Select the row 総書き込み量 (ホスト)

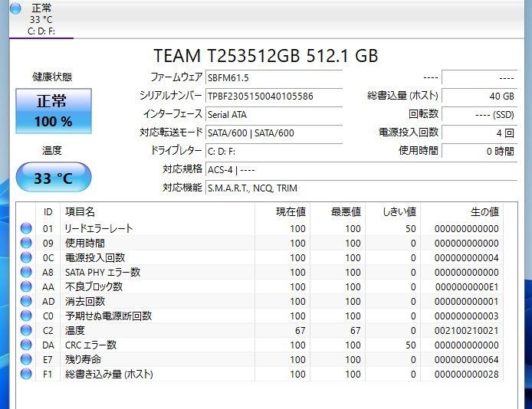(260, 374)
